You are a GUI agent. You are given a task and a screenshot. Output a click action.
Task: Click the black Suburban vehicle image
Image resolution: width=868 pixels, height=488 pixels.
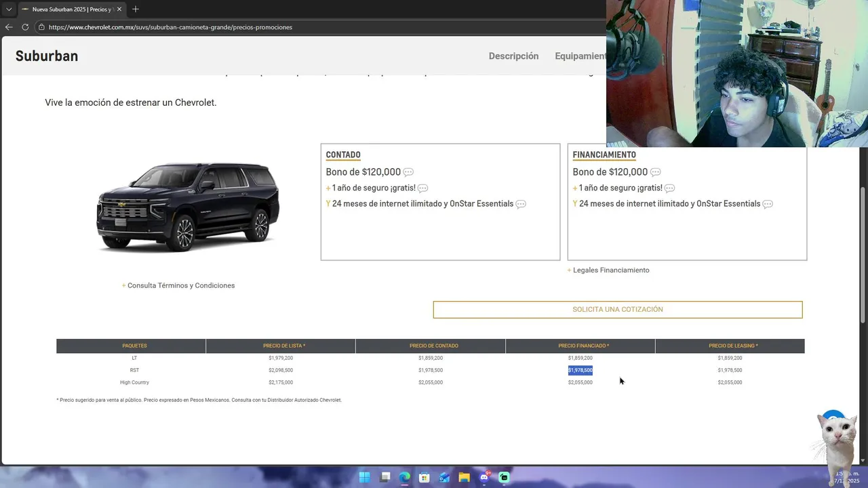(188, 207)
